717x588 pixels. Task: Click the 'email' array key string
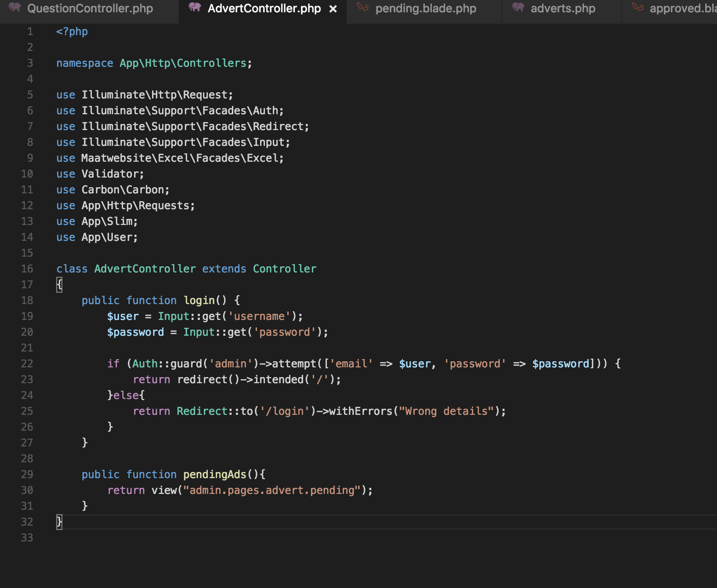(351, 364)
